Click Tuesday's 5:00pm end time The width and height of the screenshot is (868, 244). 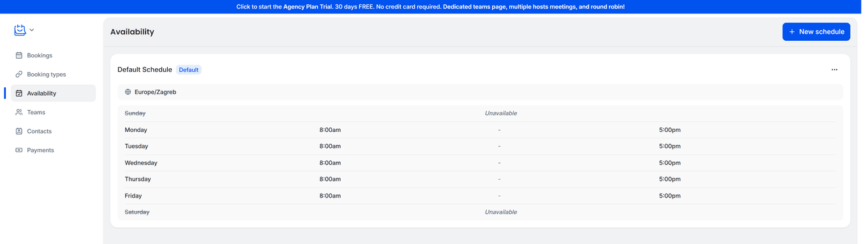click(670, 147)
